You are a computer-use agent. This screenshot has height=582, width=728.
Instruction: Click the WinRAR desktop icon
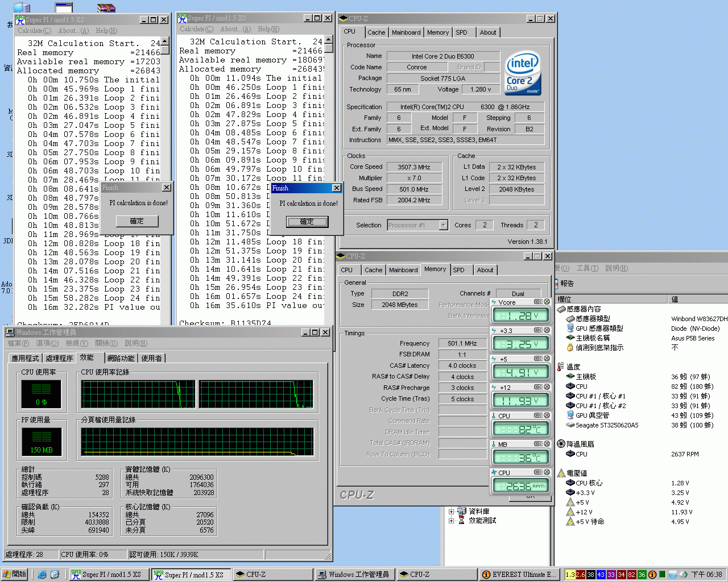(x=106, y=7)
